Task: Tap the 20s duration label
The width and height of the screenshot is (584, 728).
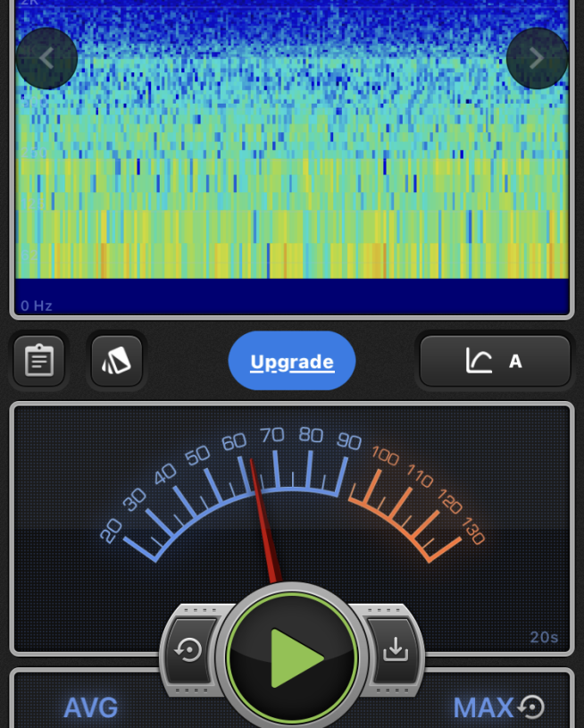Action: tap(544, 637)
